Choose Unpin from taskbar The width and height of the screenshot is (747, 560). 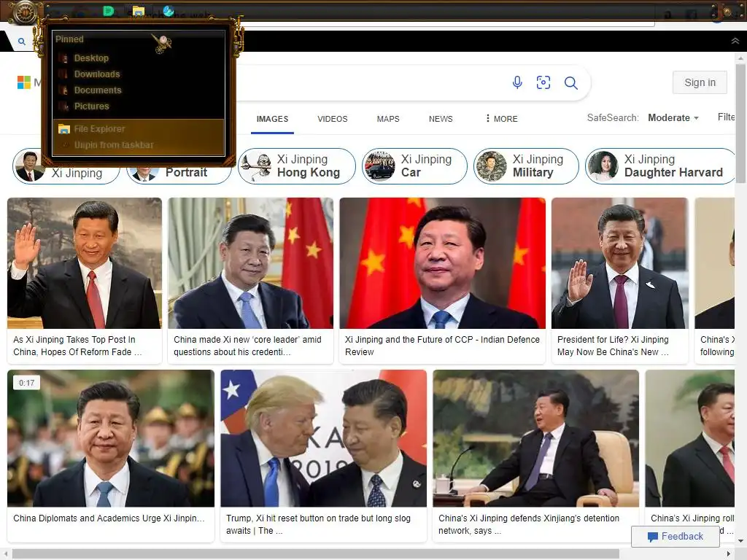tap(138, 145)
